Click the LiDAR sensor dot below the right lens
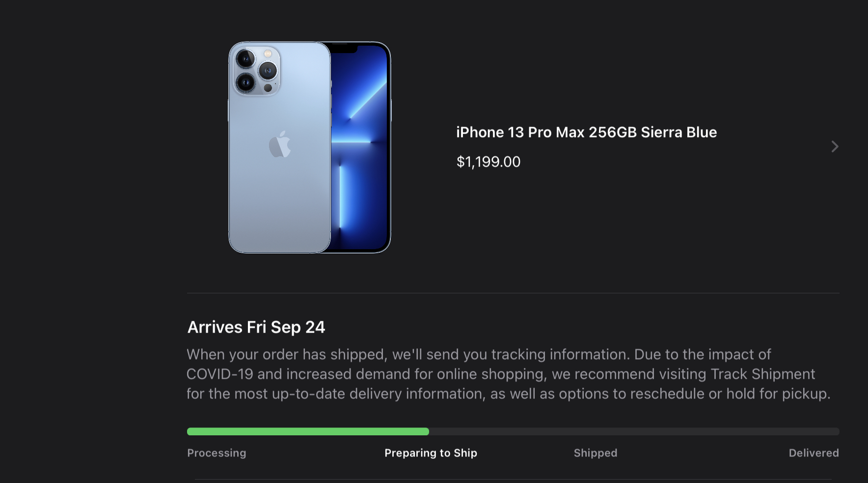Image resolution: width=868 pixels, height=483 pixels. point(268,88)
